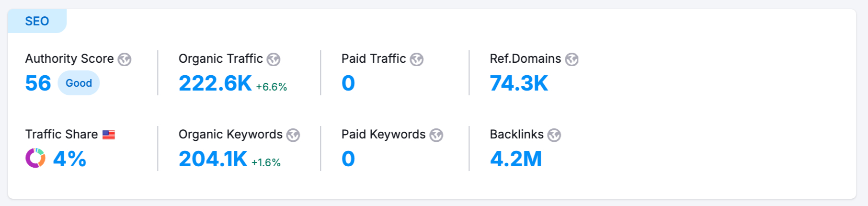The image size is (868, 206).
Task: Click the Traffic Share label
Action: 61,134
